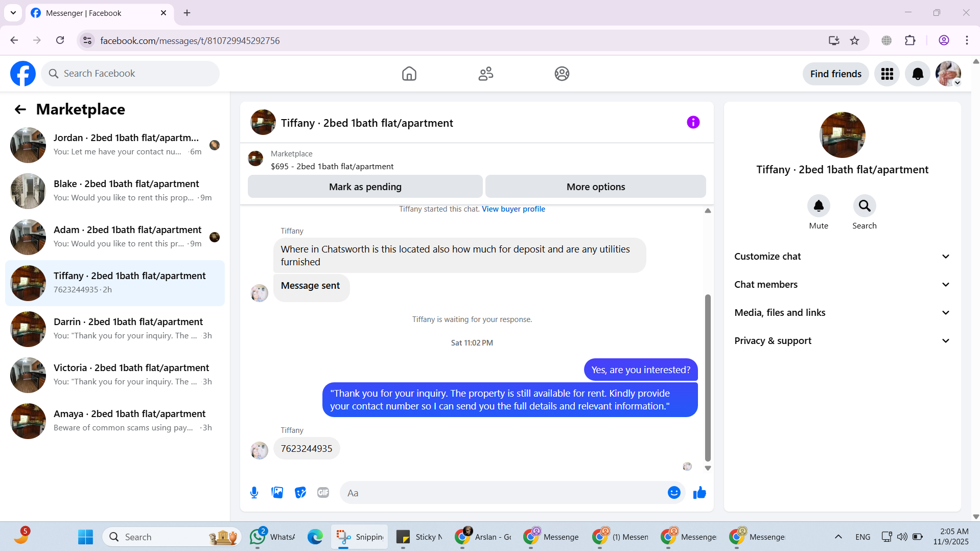
Task: Click More options button
Action: [596, 187]
